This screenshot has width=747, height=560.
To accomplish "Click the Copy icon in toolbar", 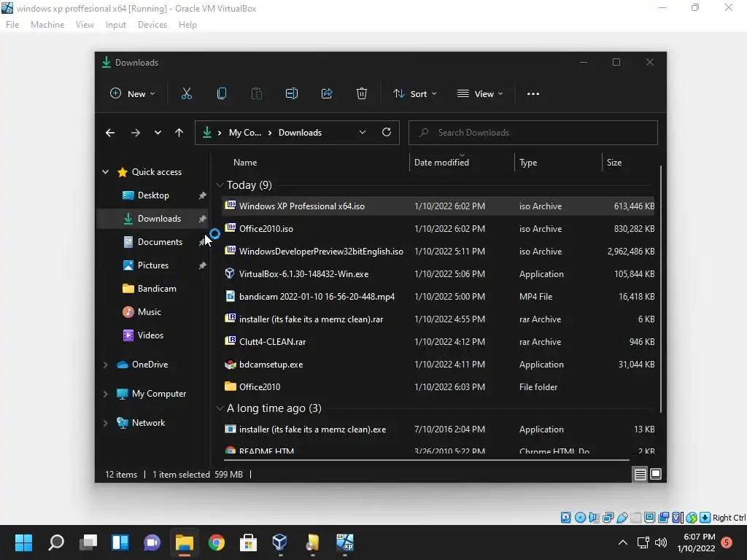I will point(222,94).
